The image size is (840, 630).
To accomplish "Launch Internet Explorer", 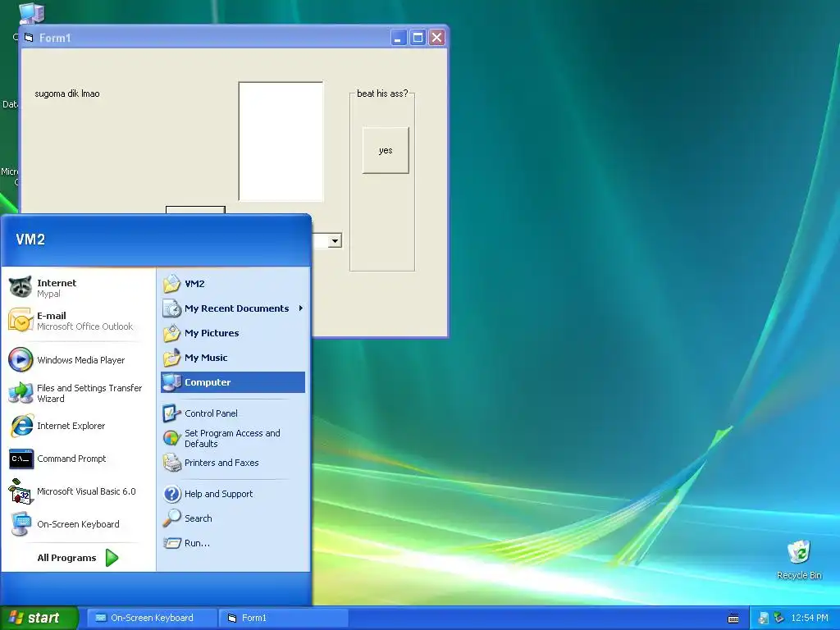I will [76, 426].
